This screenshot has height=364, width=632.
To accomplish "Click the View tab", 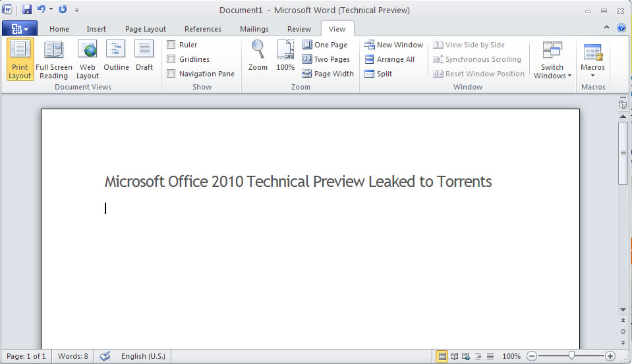I will pyautogui.click(x=337, y=29).
